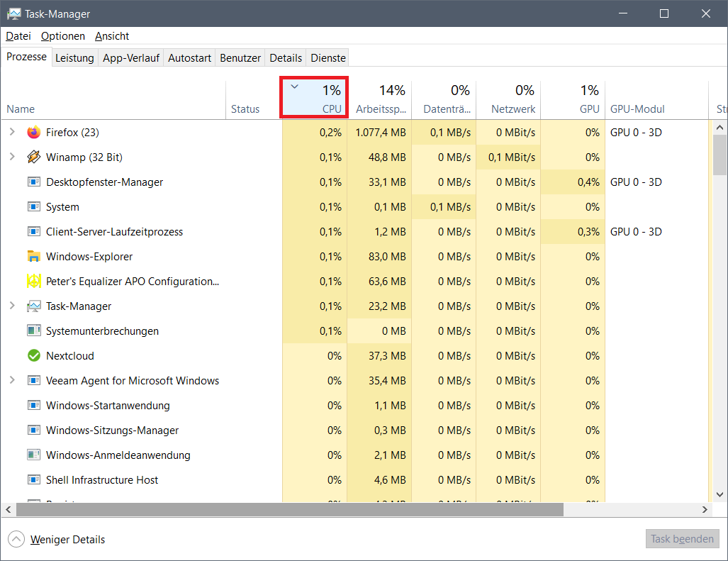Select the Firefox (23) process name
The width and height of the screenshot is (728, 561).
72,133
